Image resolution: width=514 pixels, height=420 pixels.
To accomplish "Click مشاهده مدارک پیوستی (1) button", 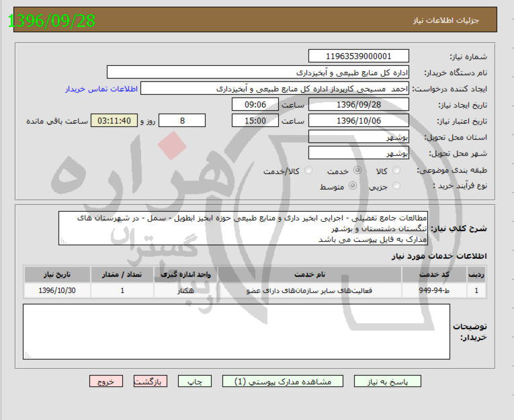I will click(x=283, y=381).
